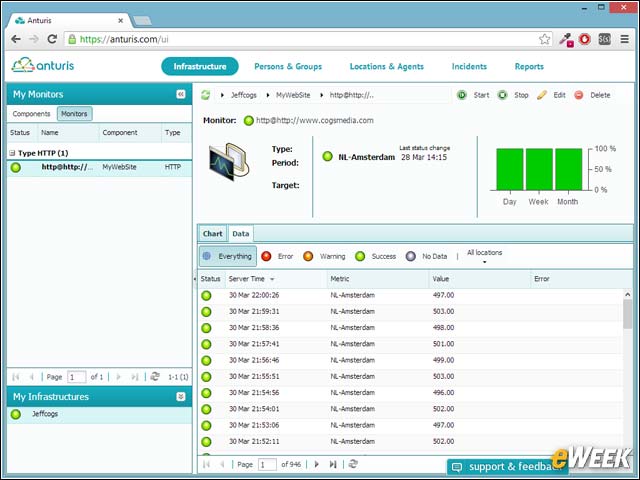Open breadcrumb arrow before http@http://..
Image resolution: width=640 pixels, height=480 pixels.
tap(322, 95)
